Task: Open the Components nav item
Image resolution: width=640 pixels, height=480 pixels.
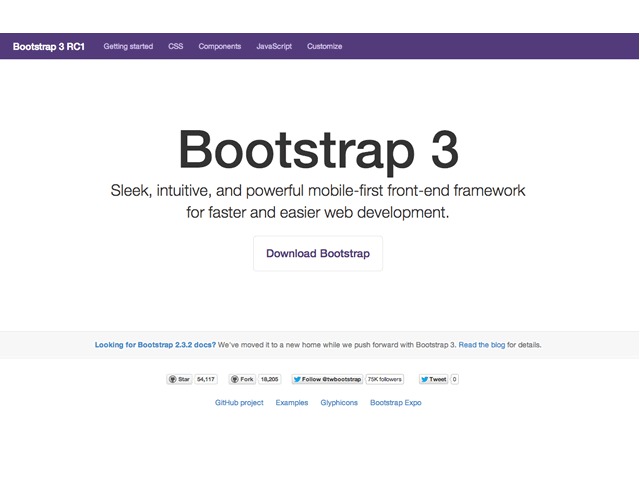Action: 220,47
